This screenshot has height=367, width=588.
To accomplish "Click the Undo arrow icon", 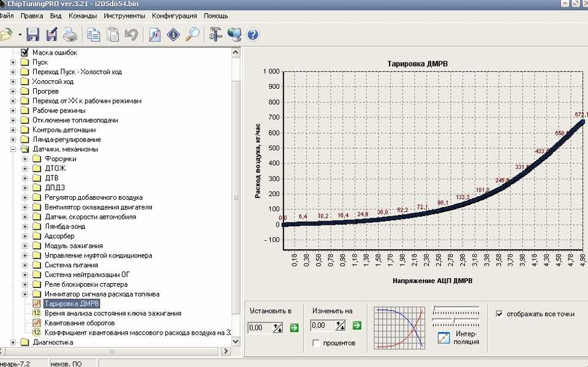I will point(131,34).
